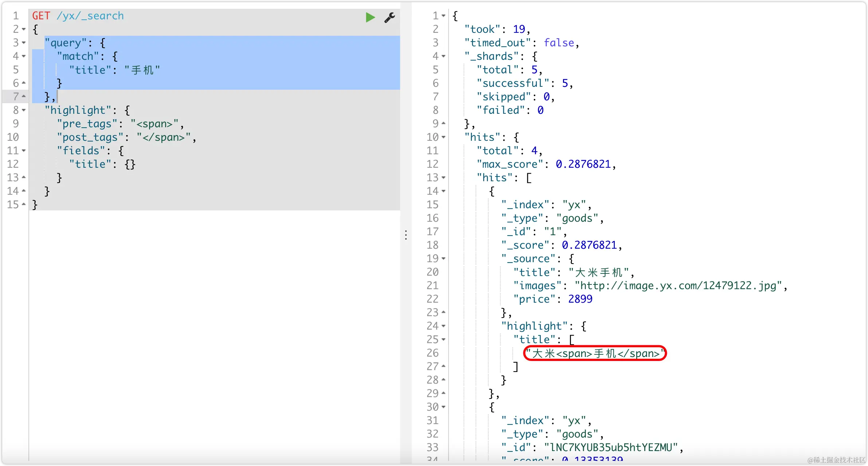Click the highlighted 大米<span>手机</span> result
Screen dimensions: 868x466
(595, 353)
